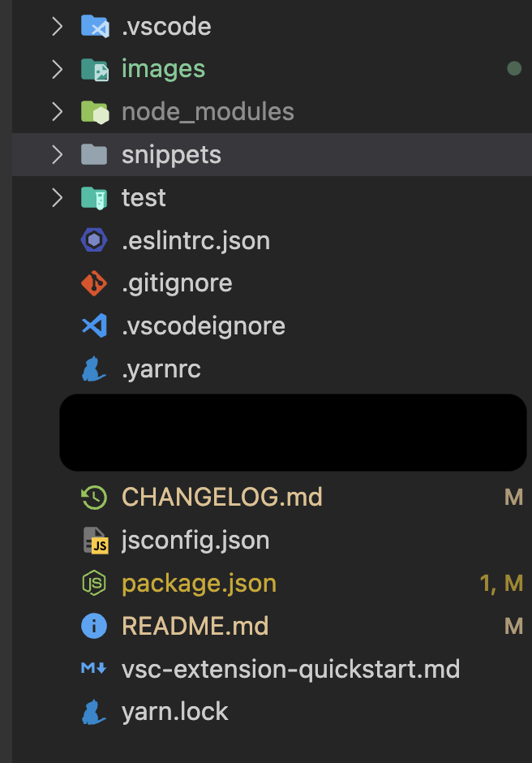This screenshot has height=763, width=532.
Task: Open the yarn.lock file
Action: (174, 713)
